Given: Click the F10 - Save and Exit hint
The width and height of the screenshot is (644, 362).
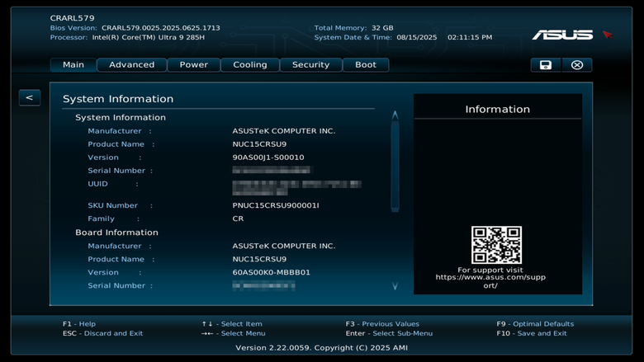Looking at the screenshot, I should [x=532, y=333].
